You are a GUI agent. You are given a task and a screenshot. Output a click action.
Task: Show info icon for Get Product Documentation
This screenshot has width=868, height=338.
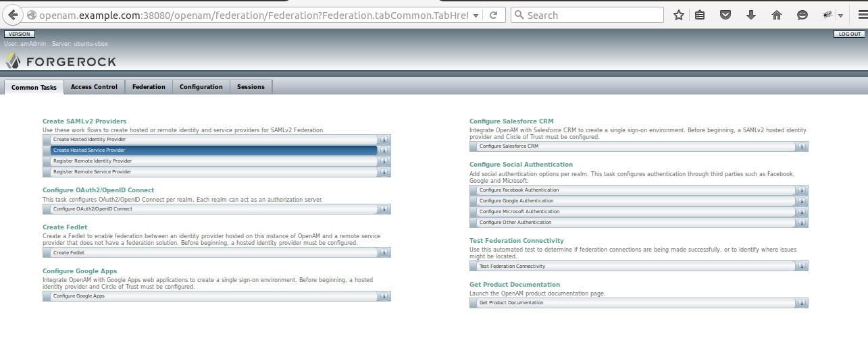[802, 303]
